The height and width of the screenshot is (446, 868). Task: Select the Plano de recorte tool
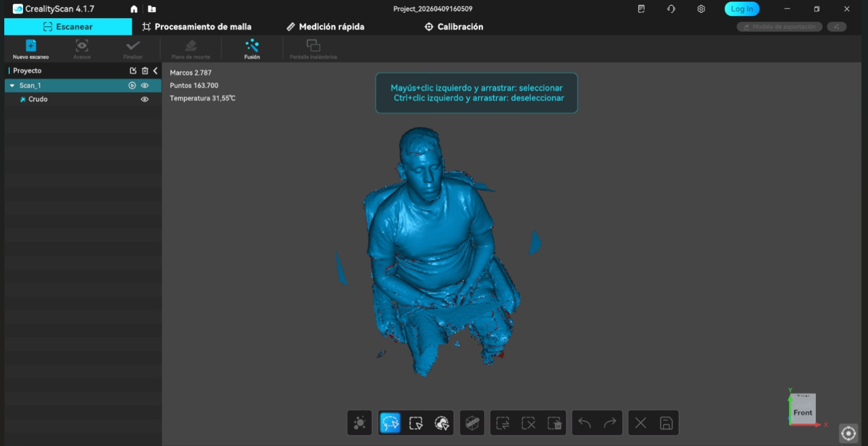191,49
